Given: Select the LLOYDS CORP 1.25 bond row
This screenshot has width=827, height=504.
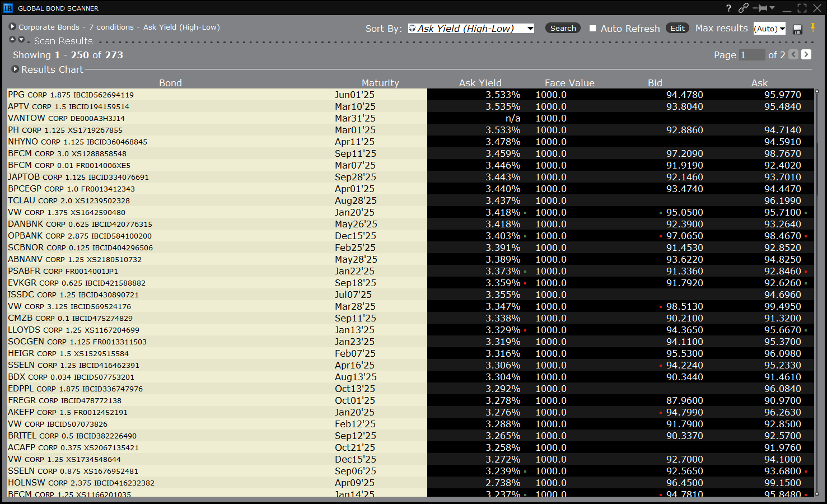Looking at the screenshot, I should point(410,330).
